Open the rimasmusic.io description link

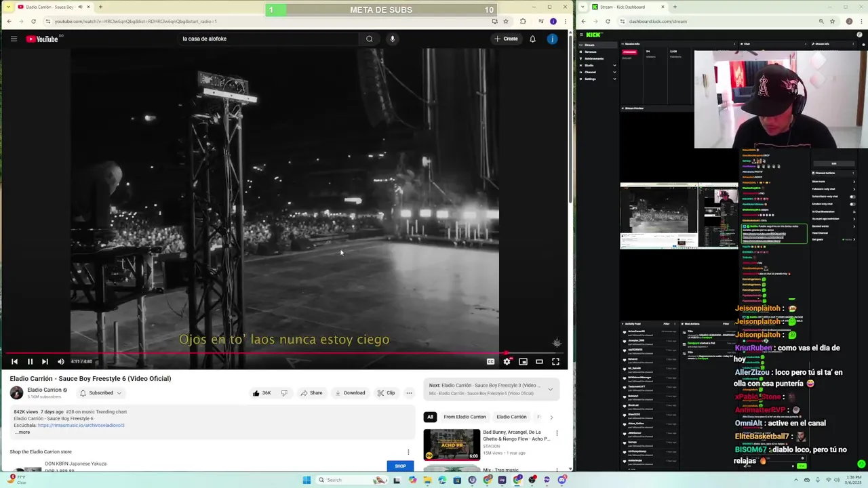click(81, 425)
